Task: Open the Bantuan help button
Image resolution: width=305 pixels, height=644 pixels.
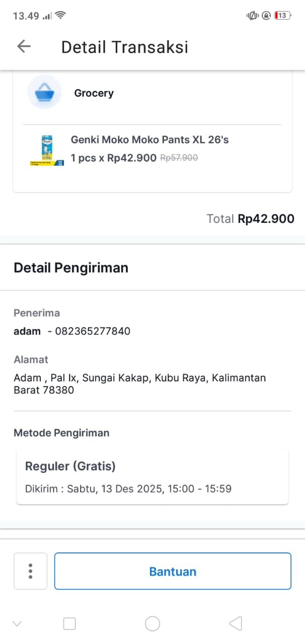Action: [173, 571]
